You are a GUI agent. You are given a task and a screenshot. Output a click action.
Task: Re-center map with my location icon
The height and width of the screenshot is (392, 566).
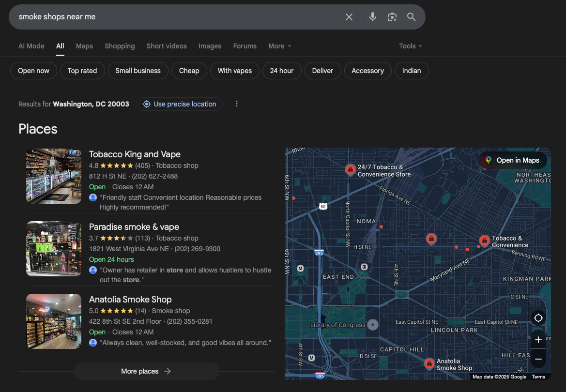(x=538, y=318)
